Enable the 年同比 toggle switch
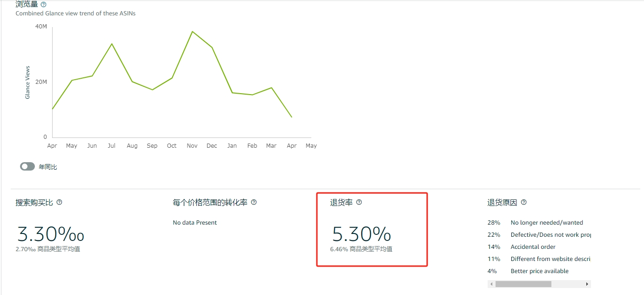The height and width of the screenshot is (295, 644). tap(27, 166)
